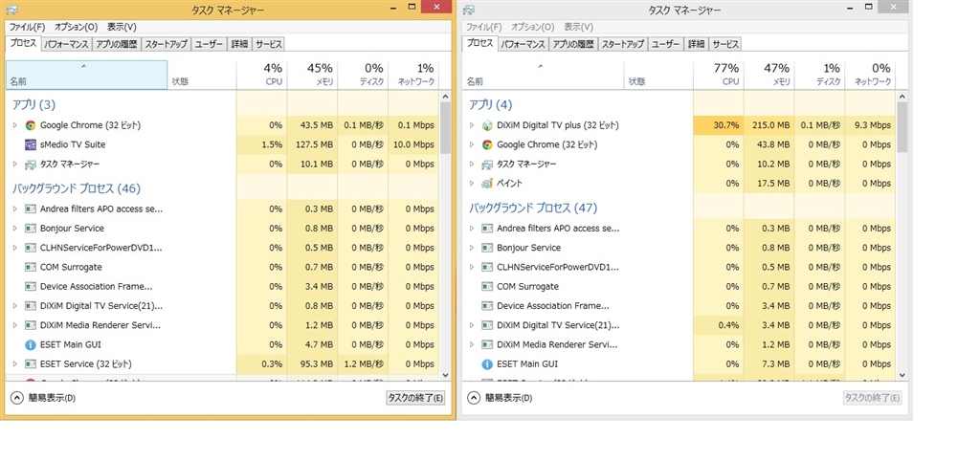980x461 pixels.
Task: Click COM Surrogate icon in left window
Action: pos(31,267)
